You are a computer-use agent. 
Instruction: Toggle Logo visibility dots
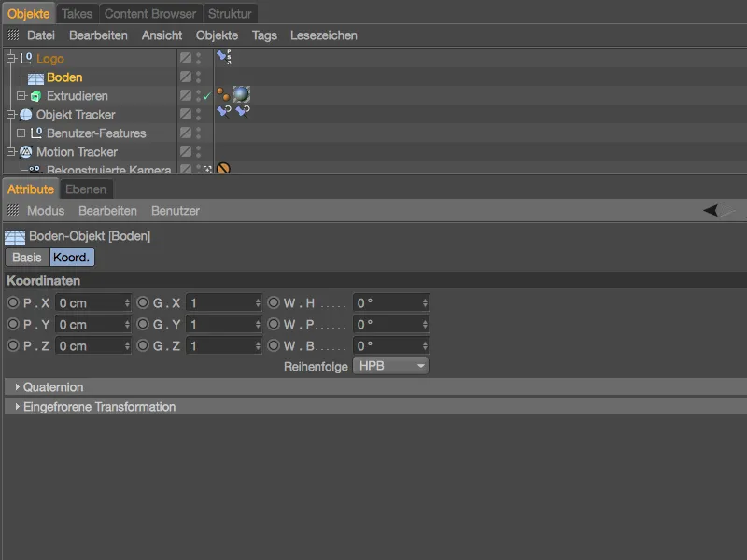(199, 58)
